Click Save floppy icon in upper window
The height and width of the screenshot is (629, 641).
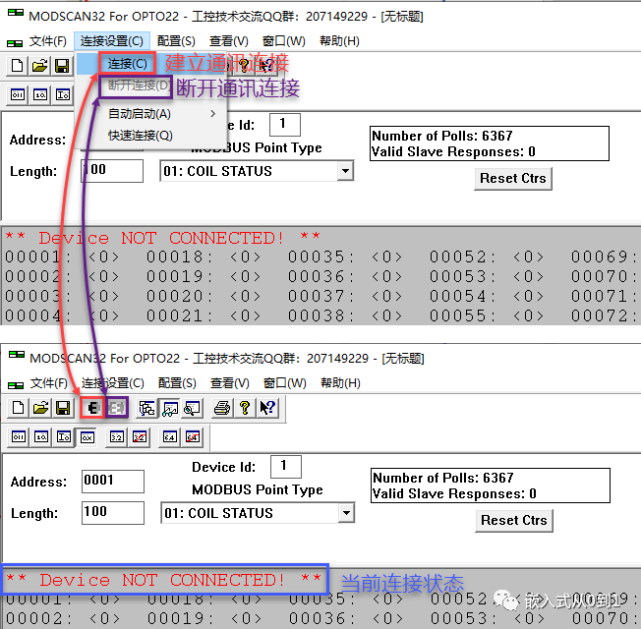[x=62, y=66]
